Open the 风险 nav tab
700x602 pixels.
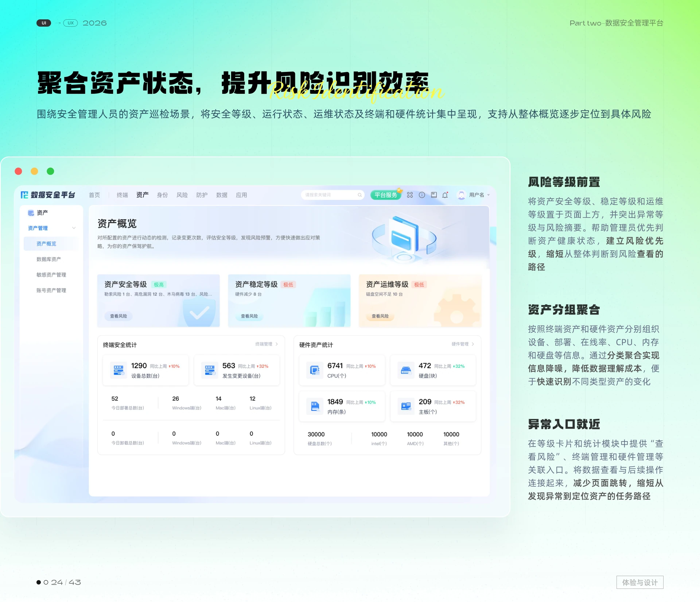coord(182,195)
